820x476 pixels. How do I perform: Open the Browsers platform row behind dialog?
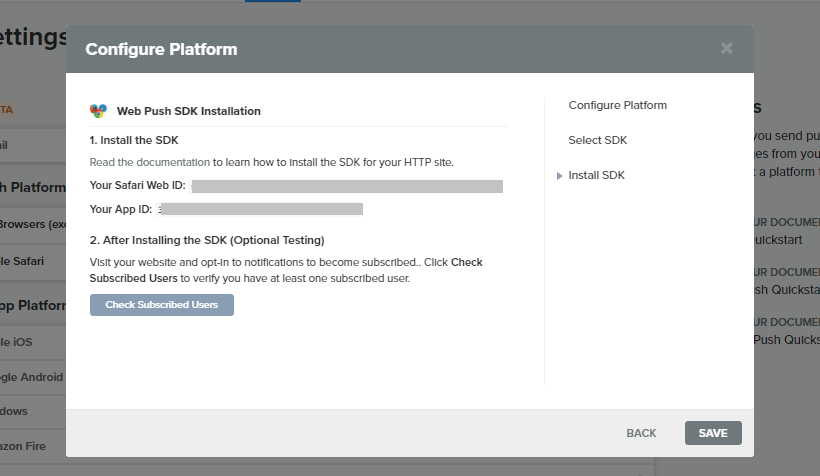pyautogui.click(x=30, y=224)
